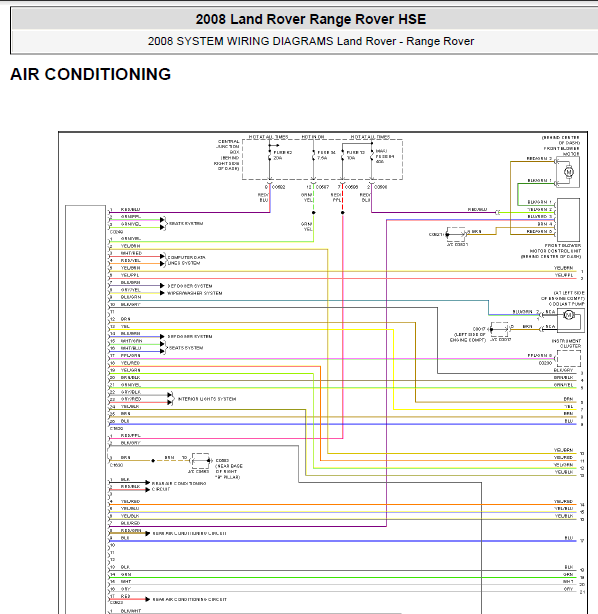The height and width of the screenshot is (614, 598).
Task: Click the arrowhead on the pin 17 RED wire
Action: point(147,600)
